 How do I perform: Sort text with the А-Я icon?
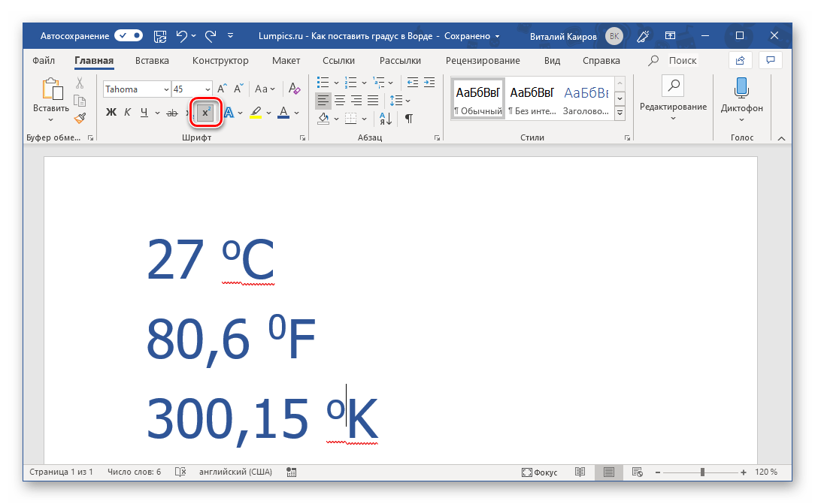click(386, 119)
